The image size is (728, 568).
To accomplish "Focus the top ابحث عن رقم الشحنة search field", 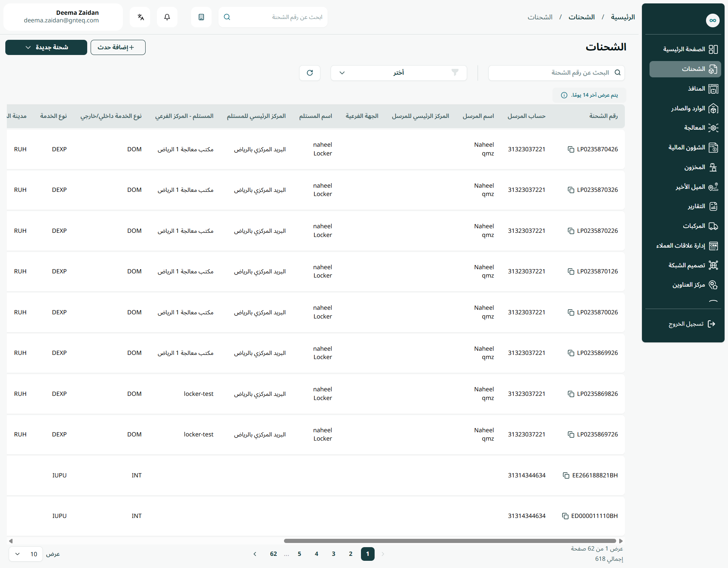I will click(273, 17).
